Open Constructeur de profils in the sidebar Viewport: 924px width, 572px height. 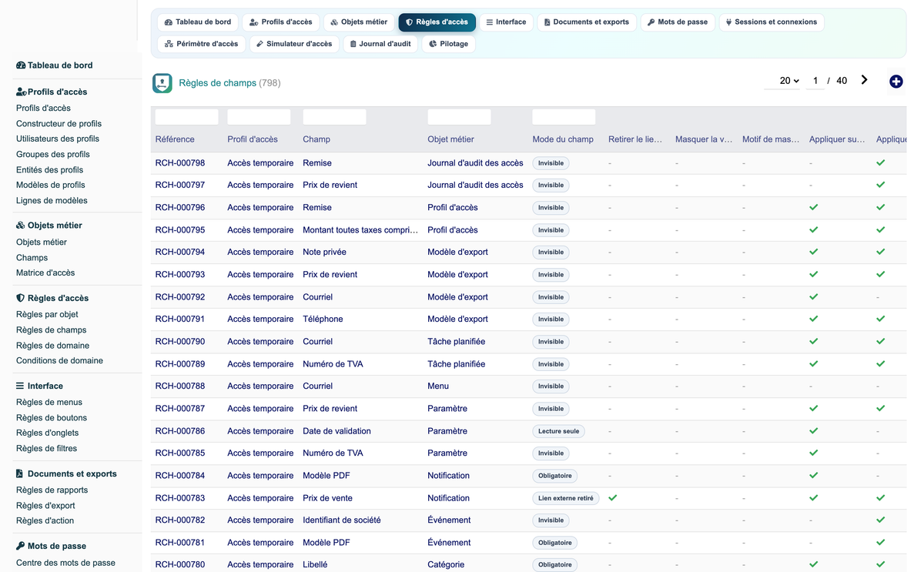coord(59,123)
